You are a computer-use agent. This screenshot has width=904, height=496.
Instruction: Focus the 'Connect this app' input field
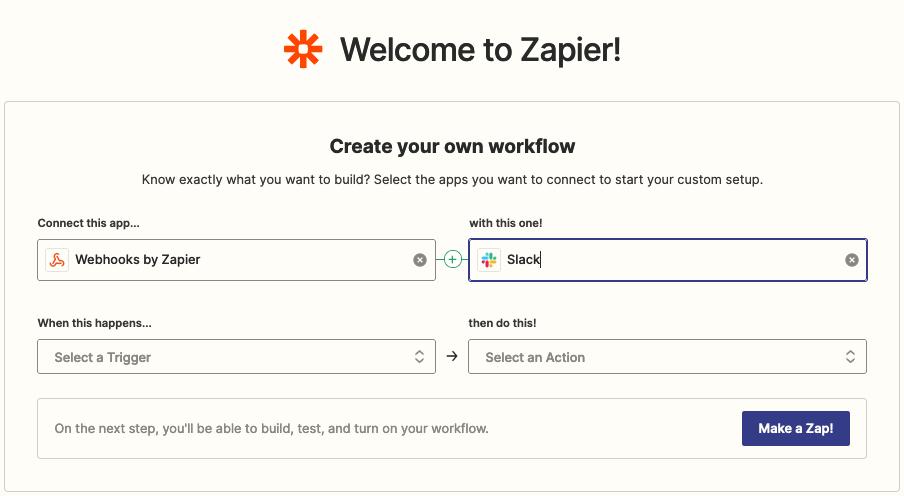(x=236, y=260)
